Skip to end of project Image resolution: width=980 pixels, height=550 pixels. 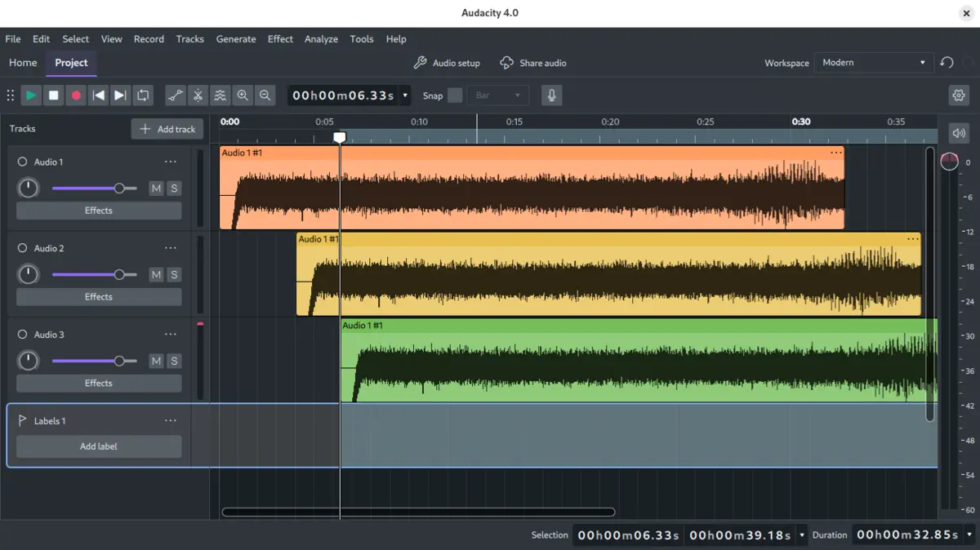tap(120, 95)
